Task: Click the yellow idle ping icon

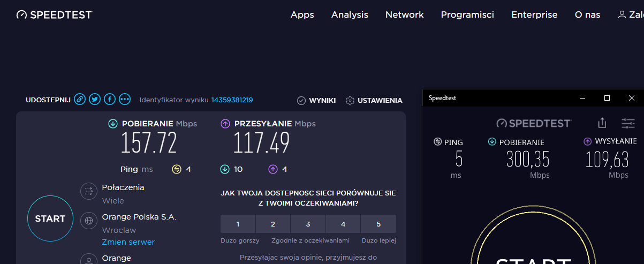Action: 177,169
